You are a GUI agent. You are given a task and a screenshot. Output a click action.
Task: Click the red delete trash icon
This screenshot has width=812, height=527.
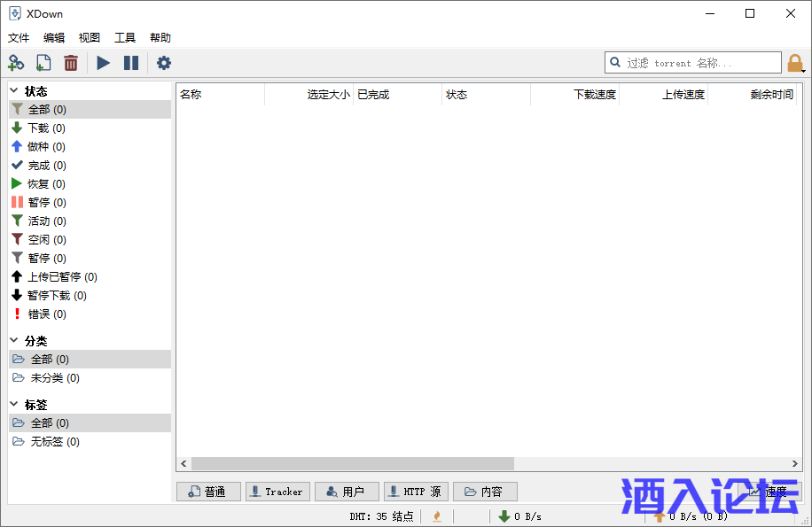coord(71,63)
